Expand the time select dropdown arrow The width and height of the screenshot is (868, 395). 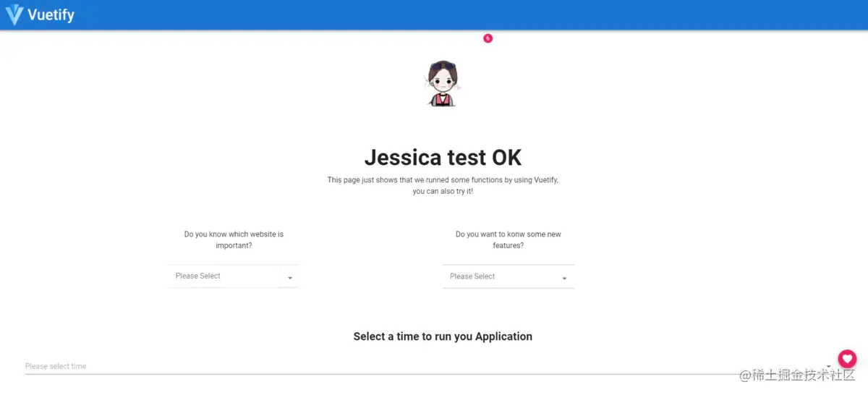pos(828,366)
